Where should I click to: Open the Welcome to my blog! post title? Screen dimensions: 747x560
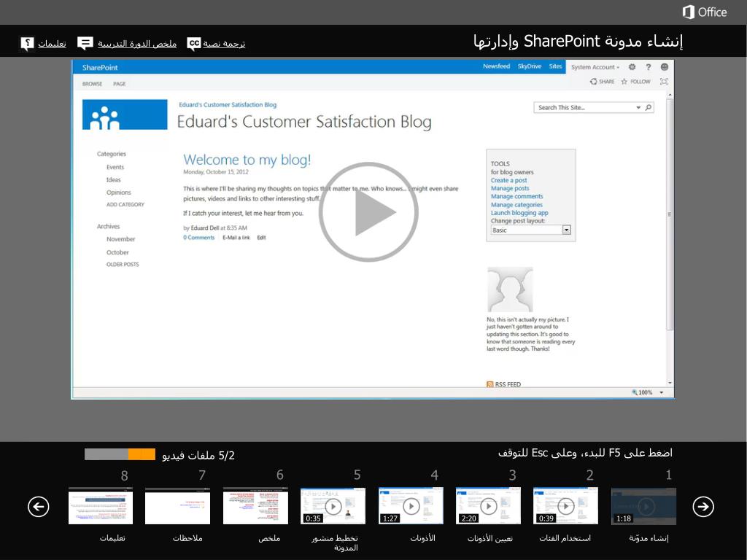pyautogui.click(x=247, y=160)
